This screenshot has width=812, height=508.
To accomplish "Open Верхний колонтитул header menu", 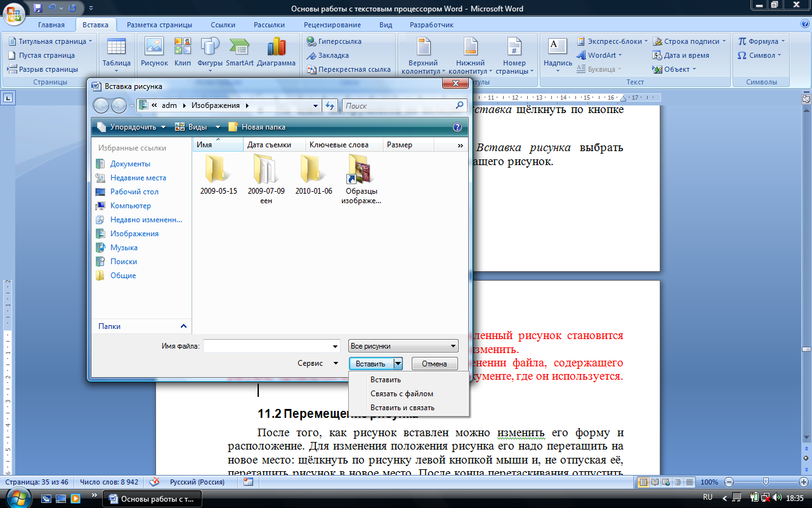I will point(423,56).
